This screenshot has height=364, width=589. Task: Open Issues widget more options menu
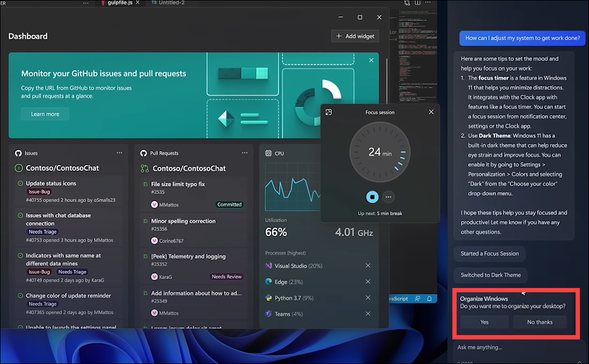pyautogui.click(x=120, y=153)
